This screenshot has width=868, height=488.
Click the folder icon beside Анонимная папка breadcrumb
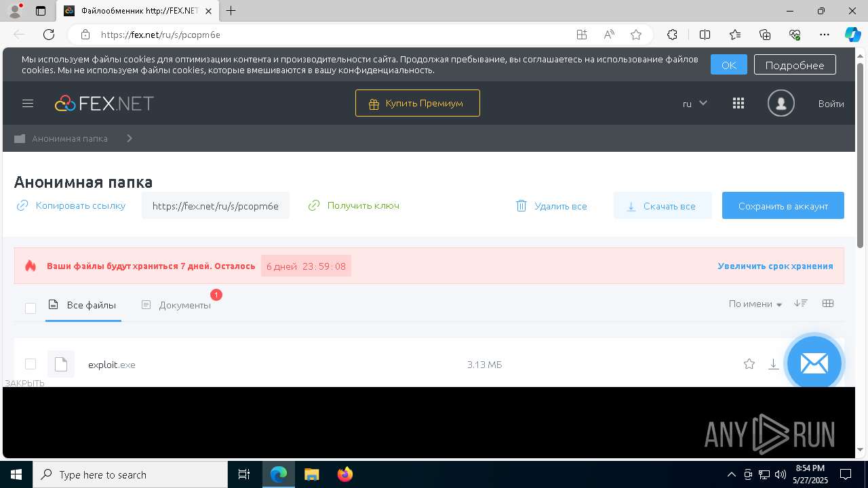[20, 138]
